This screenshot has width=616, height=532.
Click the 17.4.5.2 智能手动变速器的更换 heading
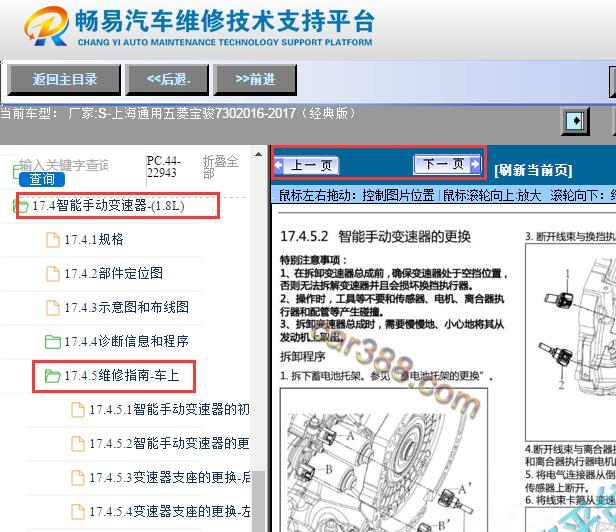tap(375, 236)
